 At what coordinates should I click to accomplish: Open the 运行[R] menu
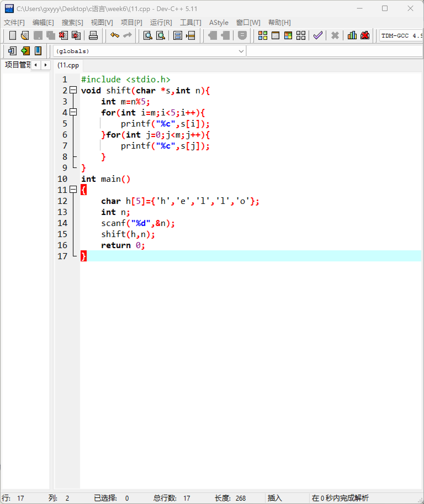tap(161, 22)
